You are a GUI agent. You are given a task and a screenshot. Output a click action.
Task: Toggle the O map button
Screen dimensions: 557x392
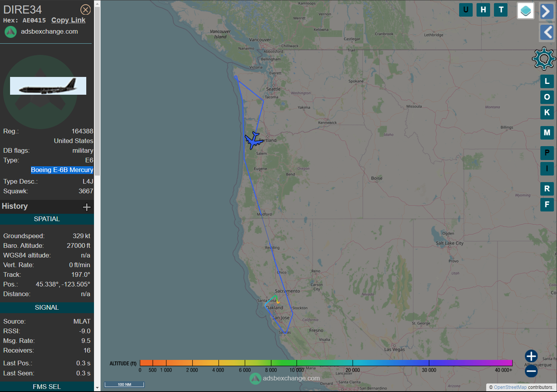pyautogui.click(x=547, y=97)
